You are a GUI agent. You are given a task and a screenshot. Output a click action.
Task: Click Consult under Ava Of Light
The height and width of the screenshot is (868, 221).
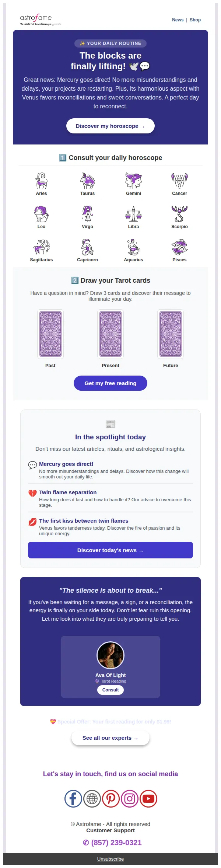(x=110, y=690)
